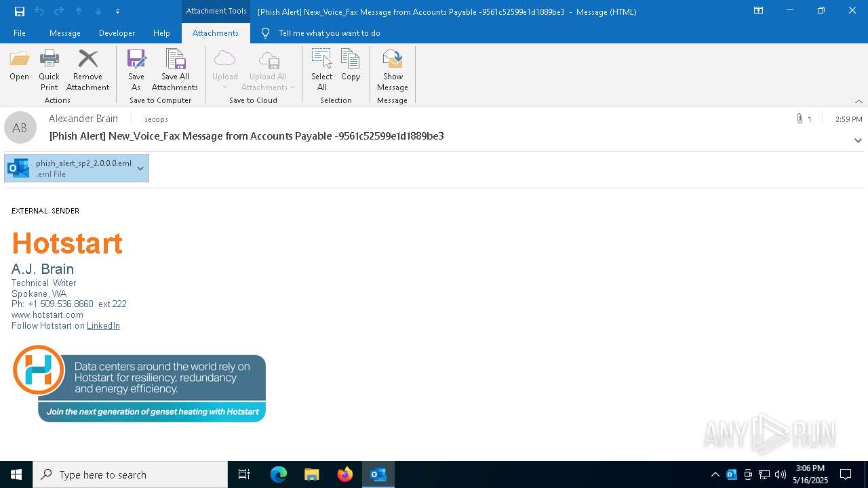Click the EXTERNAL SENDER label
Viewport: 868px width, 488px height.
[x=45, y=211]
